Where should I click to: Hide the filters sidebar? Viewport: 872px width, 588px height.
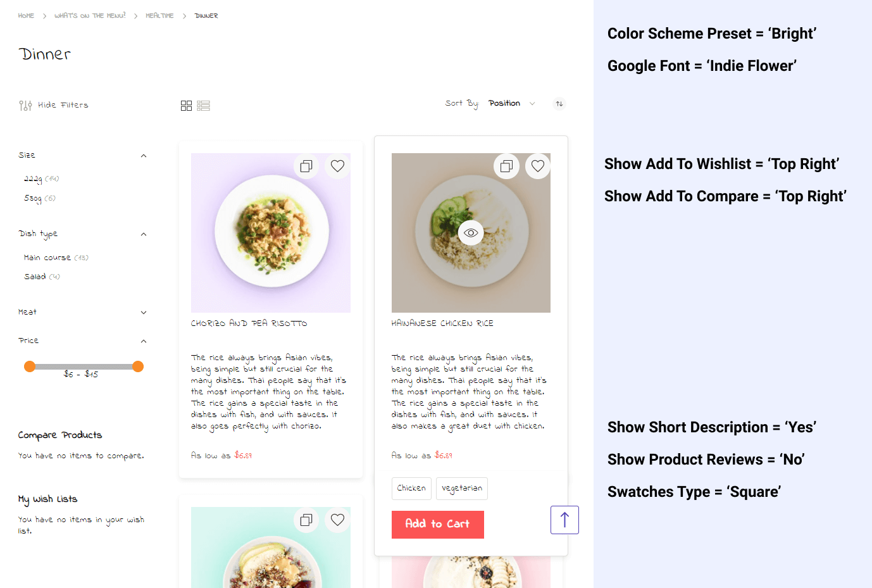tap(54, 105)
